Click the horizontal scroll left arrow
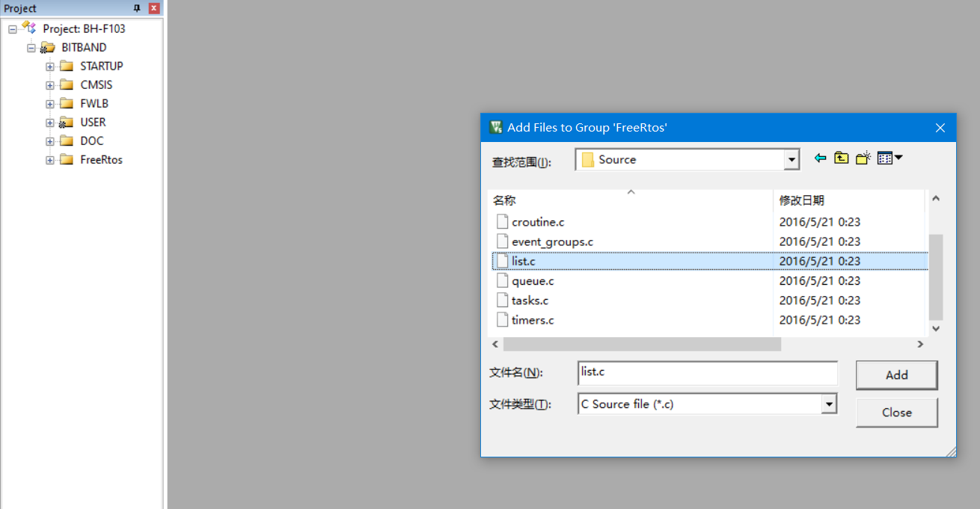The height and width of the screenshot is (509, 980). coord(494,345)
